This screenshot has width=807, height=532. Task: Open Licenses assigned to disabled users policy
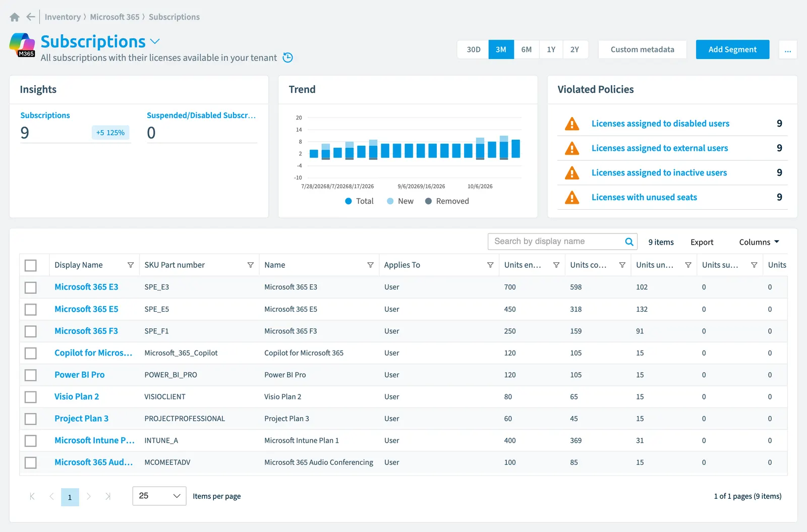tap(660, 124)
